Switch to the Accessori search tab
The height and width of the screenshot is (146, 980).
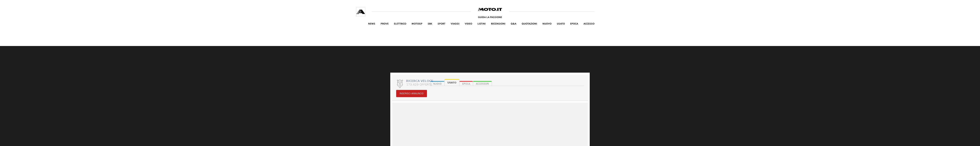pos(482,84)
